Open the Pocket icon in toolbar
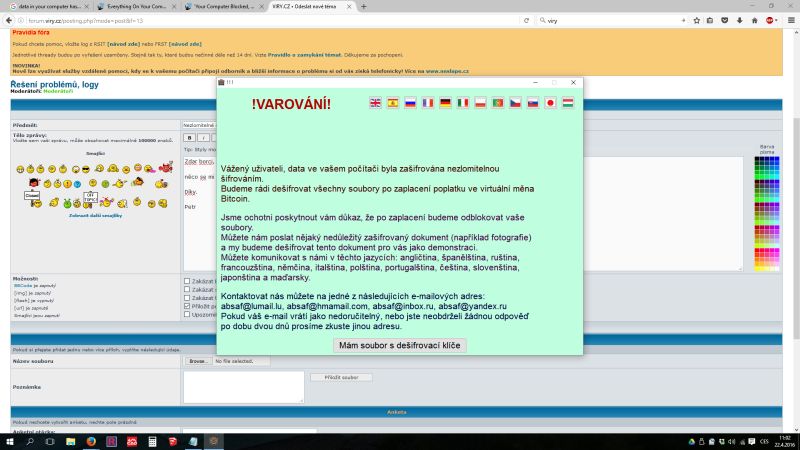This screenshot has height=450, width=800. pos(724,20)
